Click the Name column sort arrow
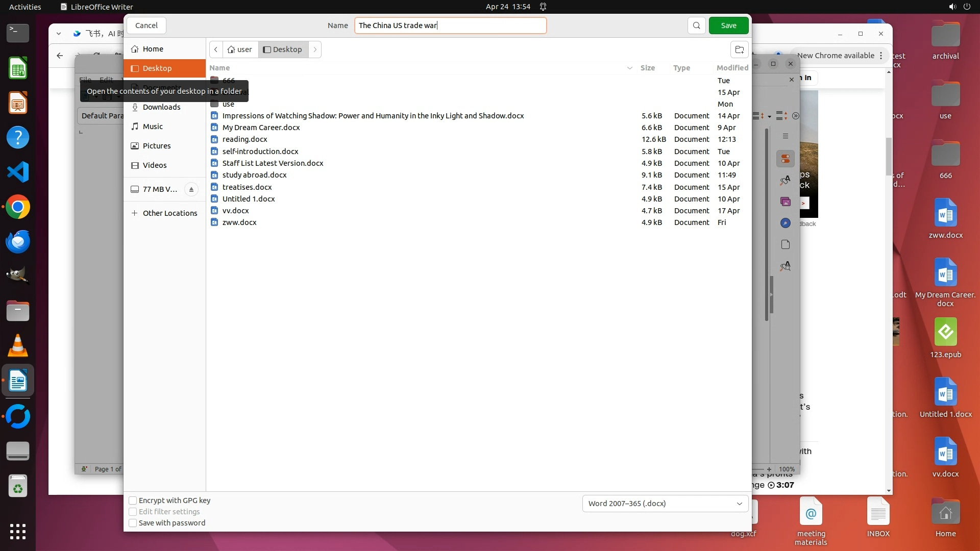Image resolution: width=980 pixels, height=551 pixels. click(629, 68)
